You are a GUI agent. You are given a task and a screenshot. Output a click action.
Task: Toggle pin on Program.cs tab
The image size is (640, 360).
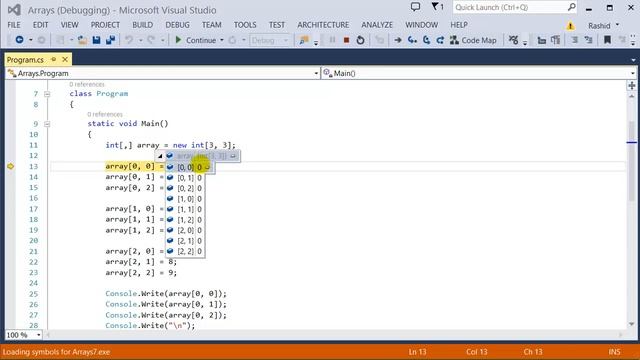[x=53, y=60]
